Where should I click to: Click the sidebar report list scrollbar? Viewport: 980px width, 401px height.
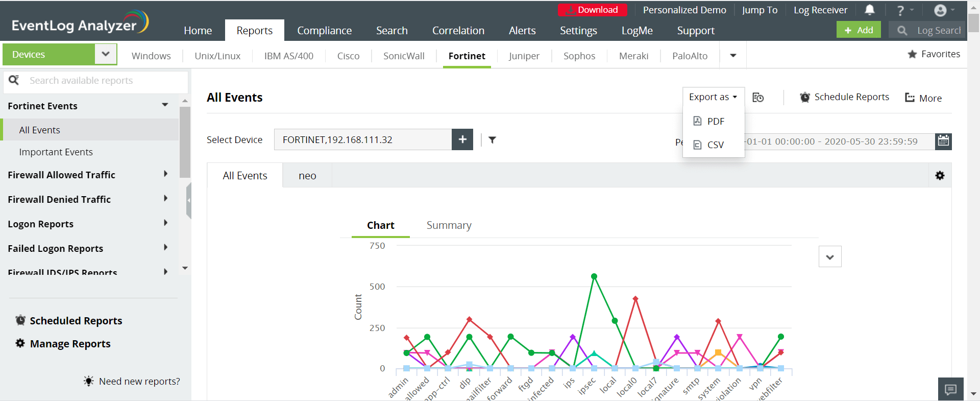185,142
